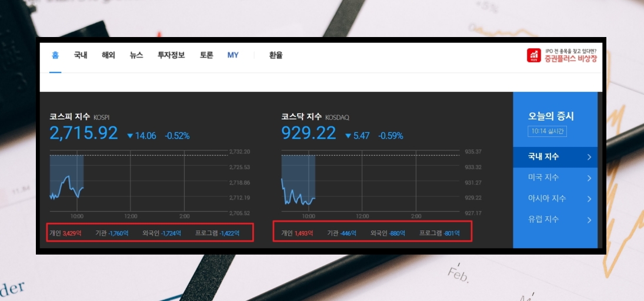Click KOSPI 기관 -1,760억 value
Screen dimensions: 644x301
click(119, 233)
